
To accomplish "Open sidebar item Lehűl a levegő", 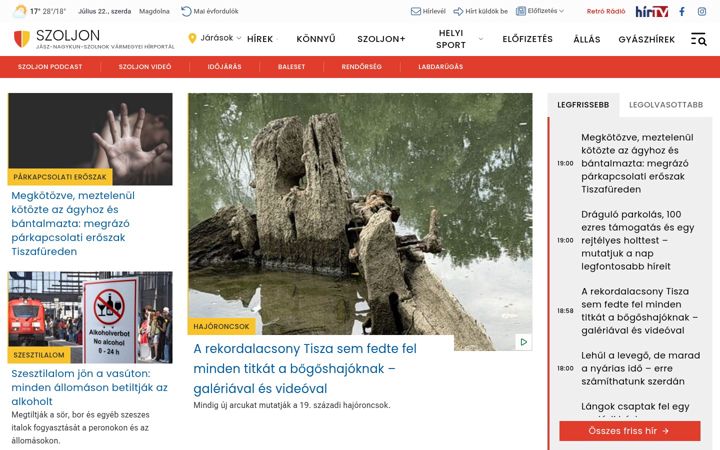I will pyautogui.click(x=641, y=368).
